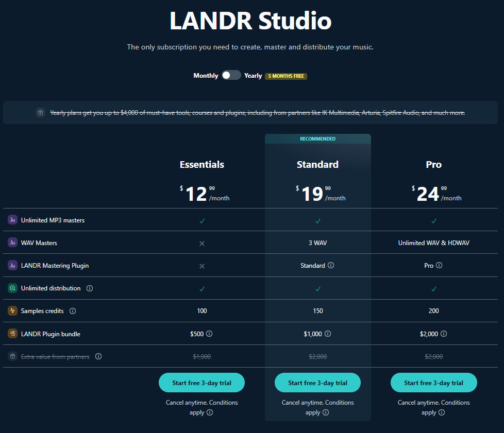Click Cancel anytime text under Essentials
Image resolution: width=504 pixels, height=433 pixels.
pos(202,407)
